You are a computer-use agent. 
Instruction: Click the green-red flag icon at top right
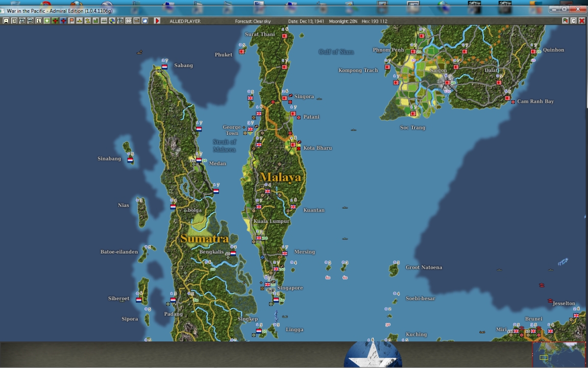point(565,21)
